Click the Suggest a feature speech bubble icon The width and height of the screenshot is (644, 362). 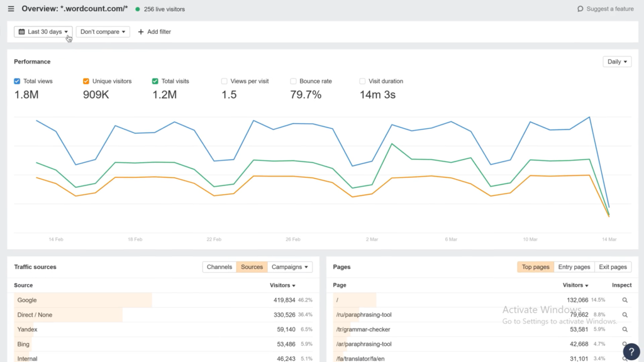pos(580,9)
